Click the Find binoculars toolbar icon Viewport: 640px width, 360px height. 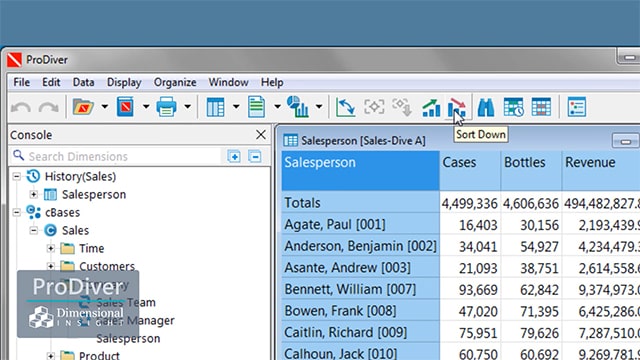486,107
